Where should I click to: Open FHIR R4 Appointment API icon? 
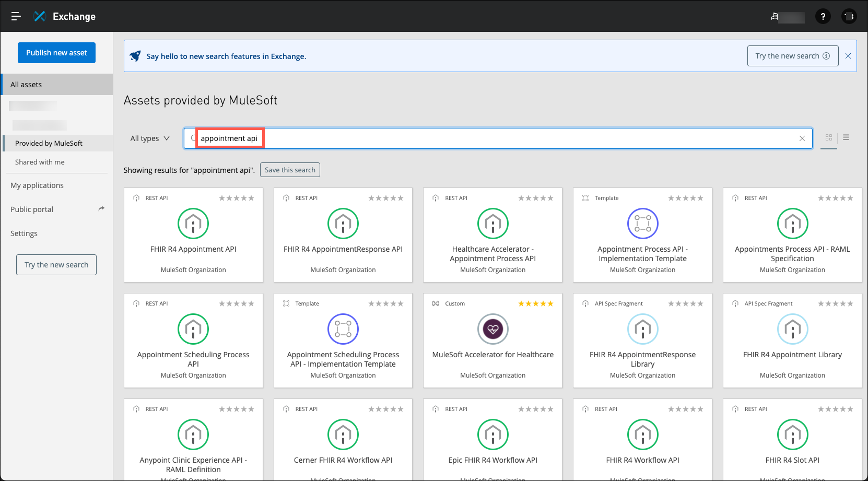point(193,224)
